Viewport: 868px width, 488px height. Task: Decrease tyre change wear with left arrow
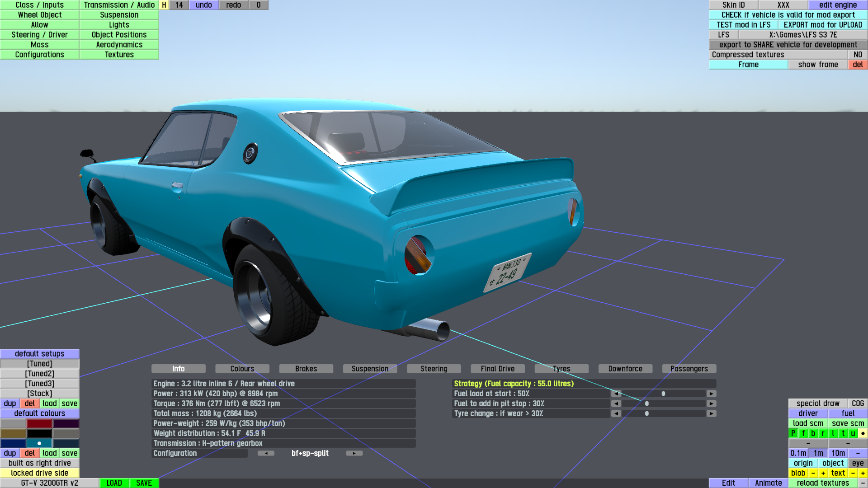point(616,413)
